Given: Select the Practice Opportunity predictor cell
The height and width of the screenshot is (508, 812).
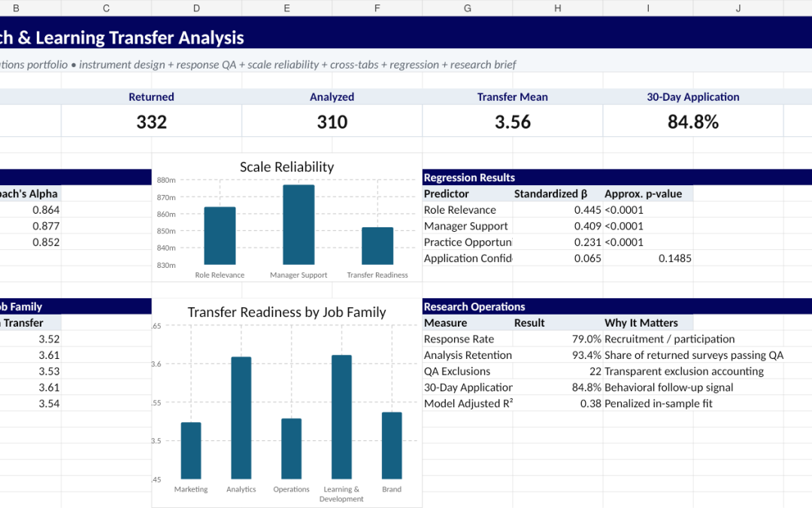Looking at the screenshot, I should (x=467, y=242).
